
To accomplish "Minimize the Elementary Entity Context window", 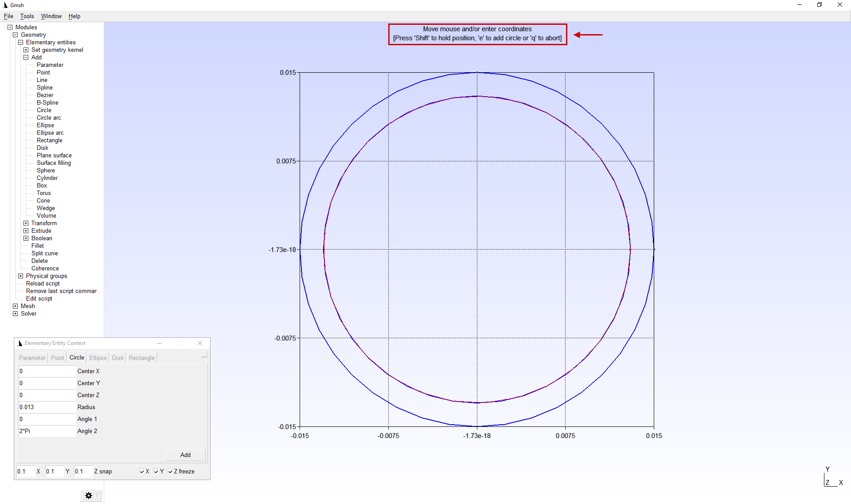I will [x=160, y=343].
